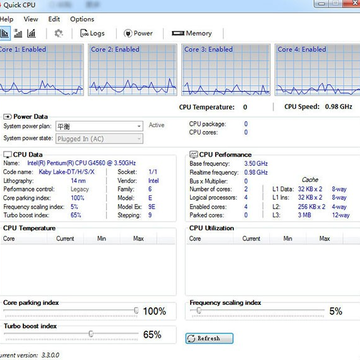Click the L3 cache '3 MB' value
This screenshot has width=360, height=360.
304,215
